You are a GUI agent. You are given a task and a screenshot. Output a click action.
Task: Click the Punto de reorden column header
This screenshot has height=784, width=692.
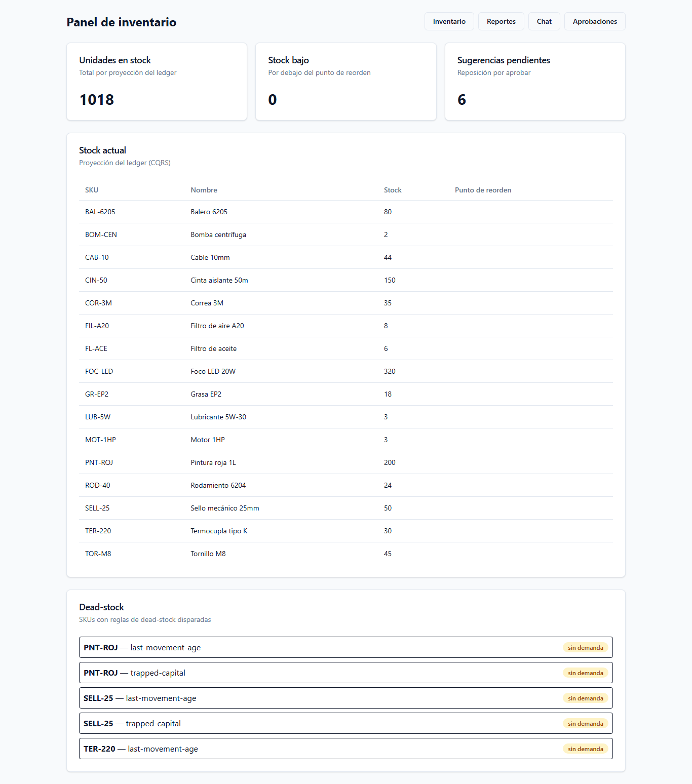tap(483, 190)
